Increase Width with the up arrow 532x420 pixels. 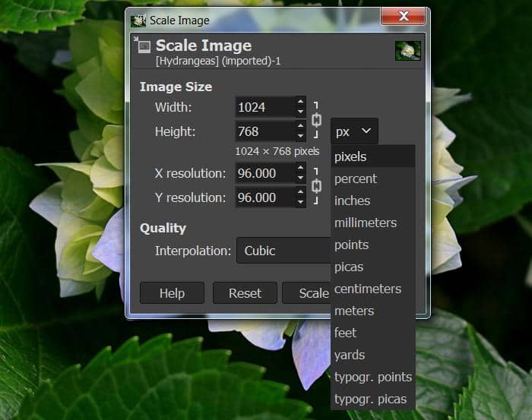301,101
